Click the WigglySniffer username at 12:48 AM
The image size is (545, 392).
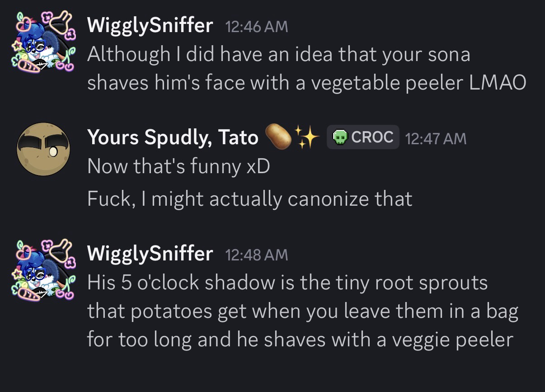150,253
